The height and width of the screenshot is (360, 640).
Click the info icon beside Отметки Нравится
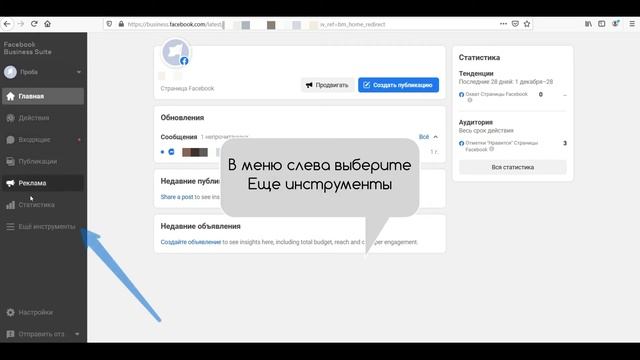[491, 149]
